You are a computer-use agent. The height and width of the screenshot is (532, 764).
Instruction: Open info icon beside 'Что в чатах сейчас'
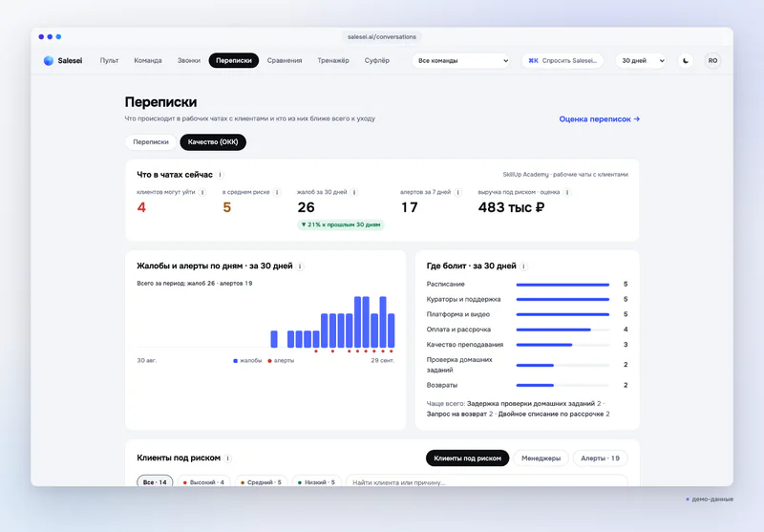click(221, 175)
